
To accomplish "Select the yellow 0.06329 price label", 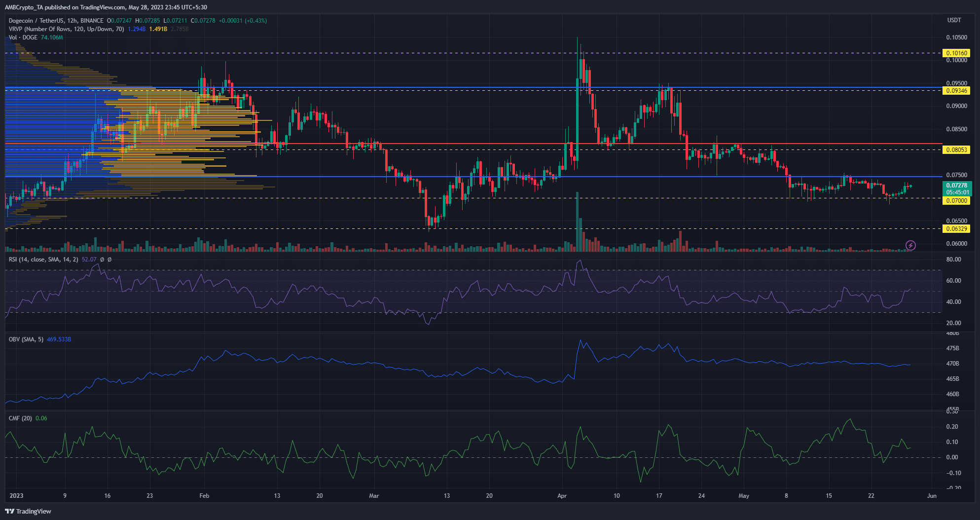I will click(956, 228).
